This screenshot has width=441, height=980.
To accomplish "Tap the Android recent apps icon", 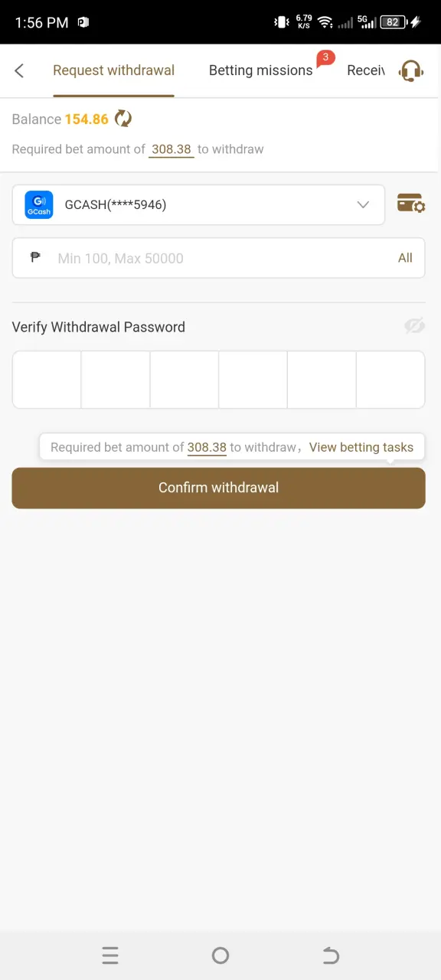I will pos(110,955).
